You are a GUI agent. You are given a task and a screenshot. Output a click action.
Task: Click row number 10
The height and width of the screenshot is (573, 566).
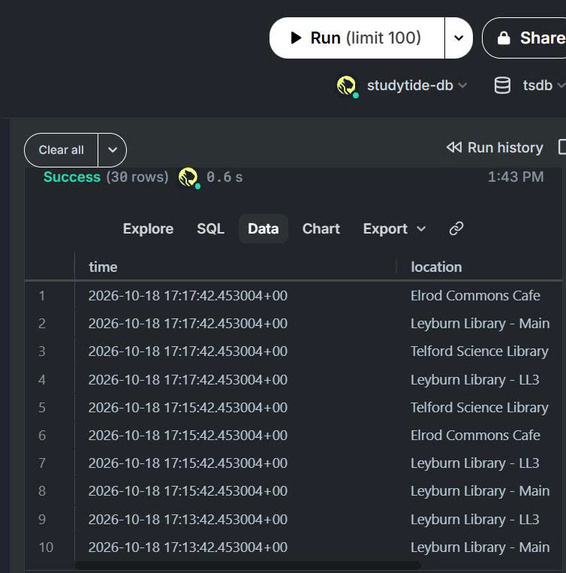pos(46,547)
